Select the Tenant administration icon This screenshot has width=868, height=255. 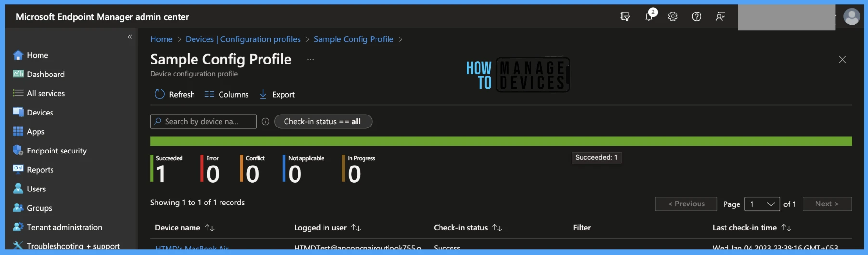coord(18,227)
